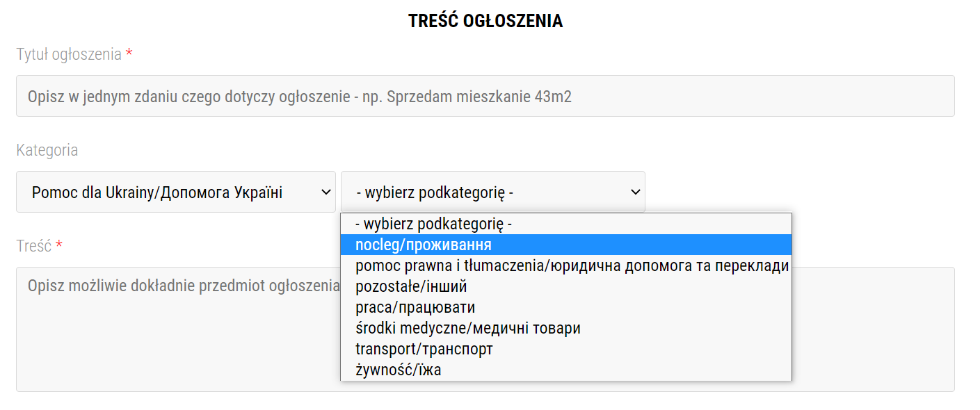Choose the transport/транспорт subcategory

[566, 349]
